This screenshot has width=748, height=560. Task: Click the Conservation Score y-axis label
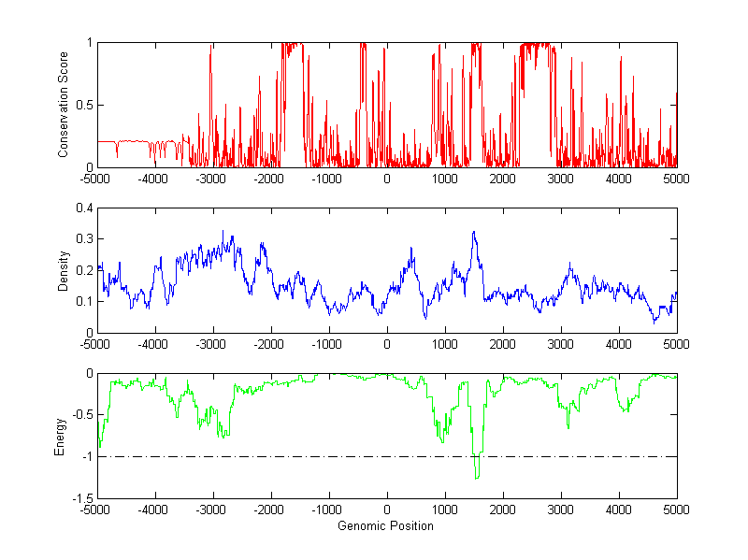pos(64,105)
